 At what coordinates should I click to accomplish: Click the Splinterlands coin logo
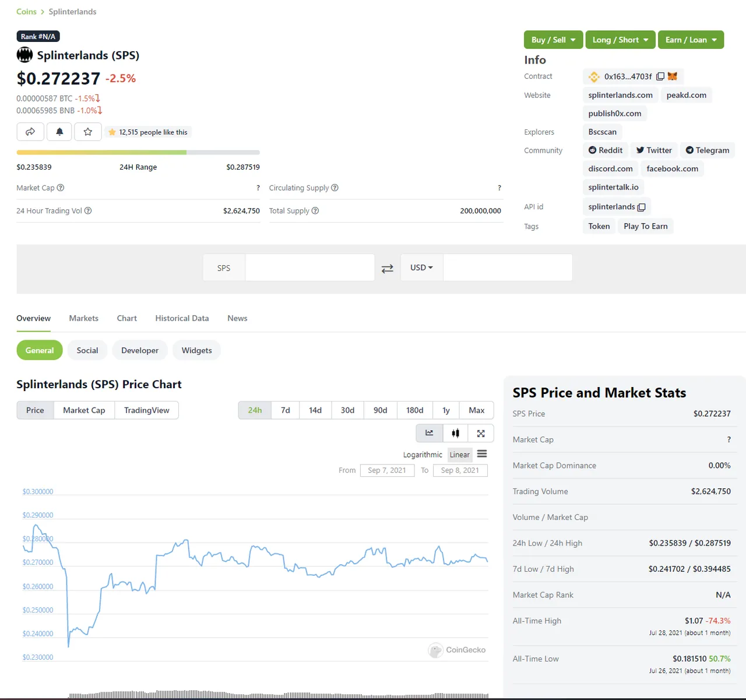point(24,55)
